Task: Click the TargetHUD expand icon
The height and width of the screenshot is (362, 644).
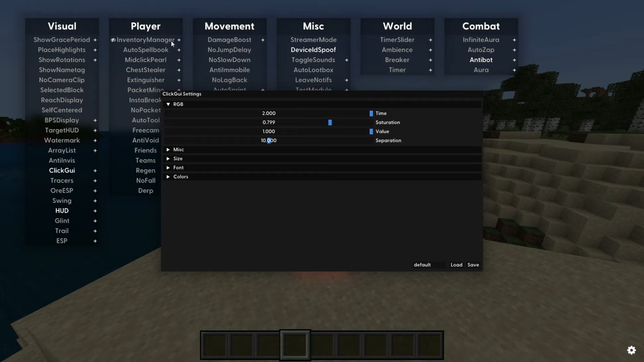Action: (95, 130)
